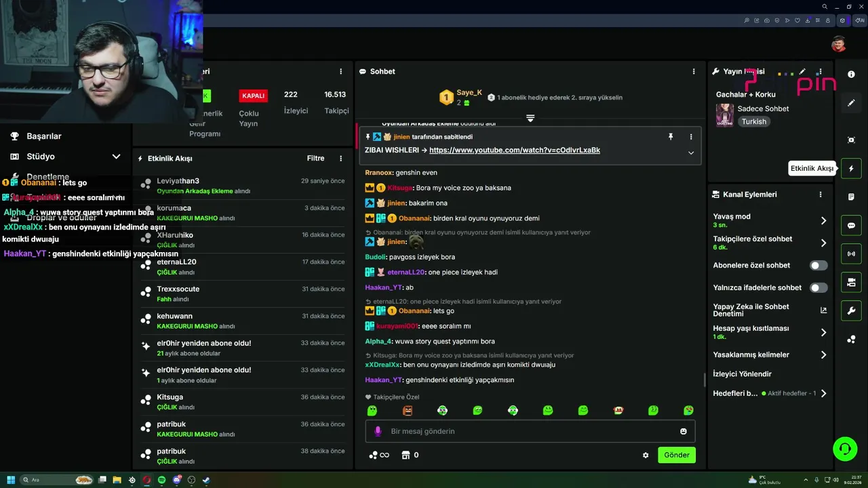Expand the pinned message chevron

coord(691,152)
